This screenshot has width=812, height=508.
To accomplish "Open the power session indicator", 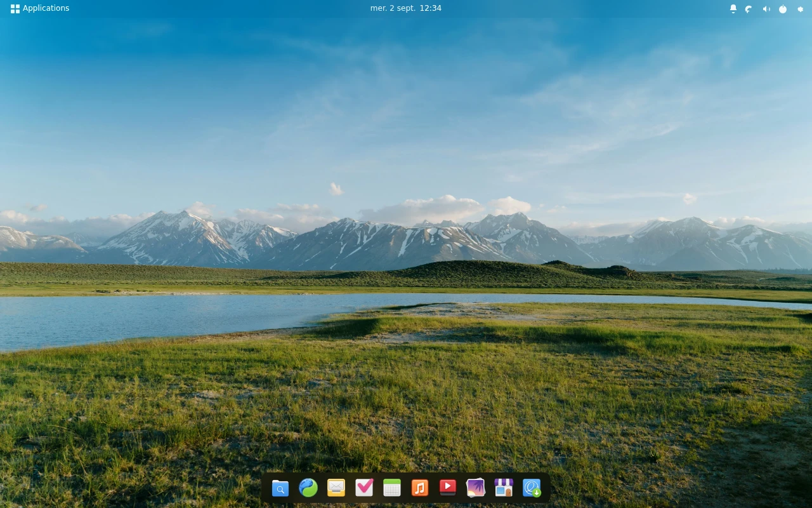I will pos(783,9).
